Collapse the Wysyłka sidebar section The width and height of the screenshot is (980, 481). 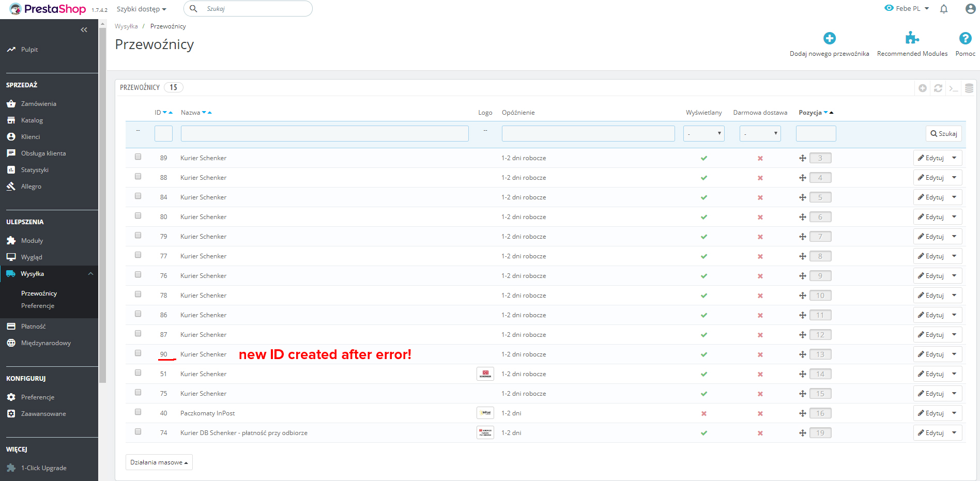pos(91,274)
